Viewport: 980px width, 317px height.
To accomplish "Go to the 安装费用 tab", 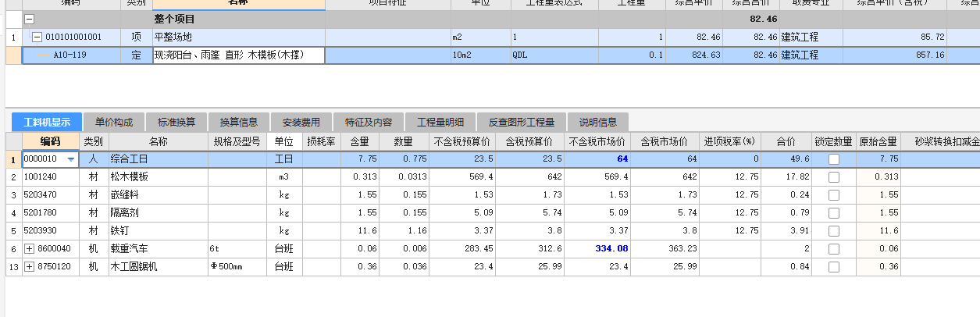I will tap(301, 122).
